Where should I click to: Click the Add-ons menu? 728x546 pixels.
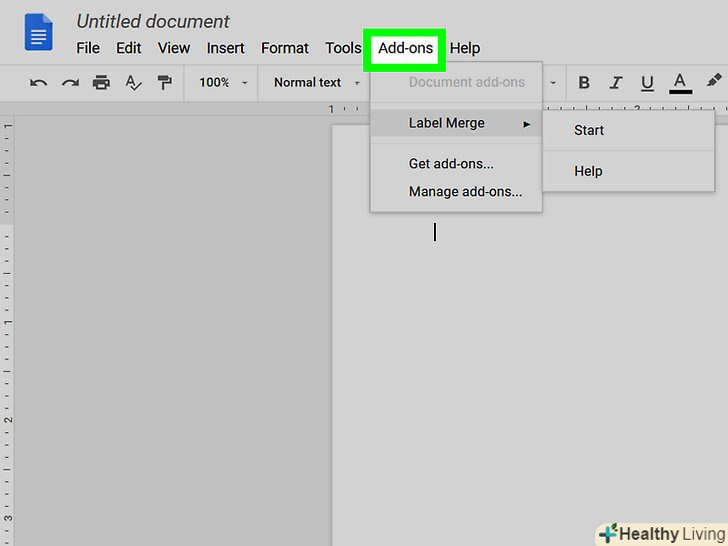[x=405, y=49]
